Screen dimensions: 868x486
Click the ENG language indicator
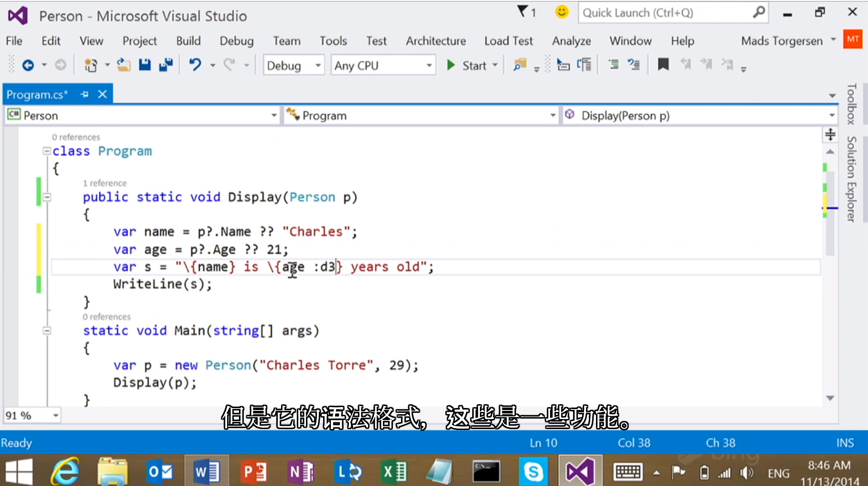[x=778, y=474]
